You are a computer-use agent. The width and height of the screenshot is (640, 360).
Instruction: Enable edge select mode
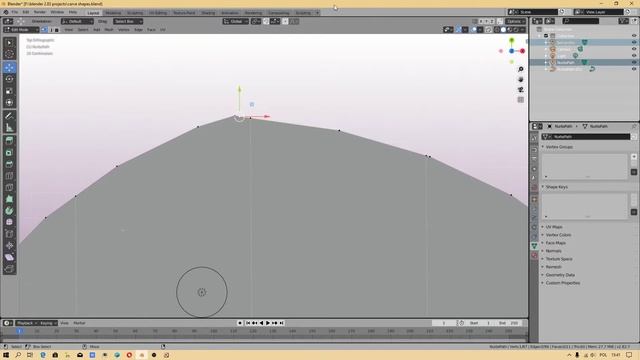51,30
